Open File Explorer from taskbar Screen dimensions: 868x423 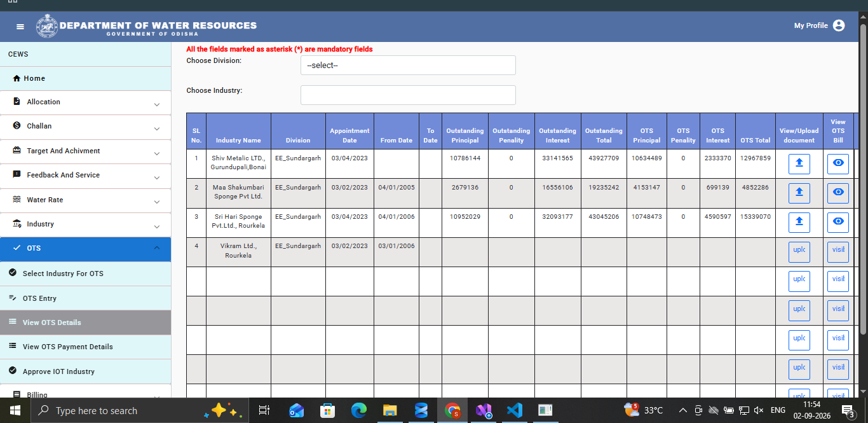390,410
